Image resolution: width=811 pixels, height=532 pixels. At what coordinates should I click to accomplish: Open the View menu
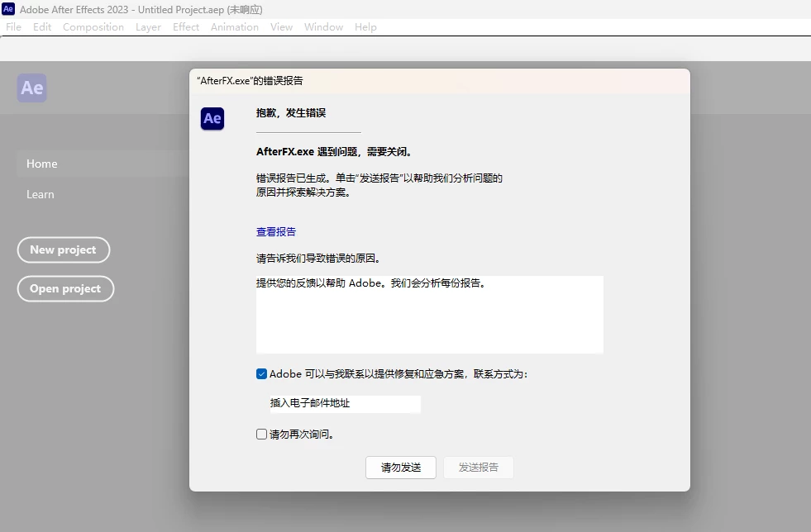[x=281, y=27]
